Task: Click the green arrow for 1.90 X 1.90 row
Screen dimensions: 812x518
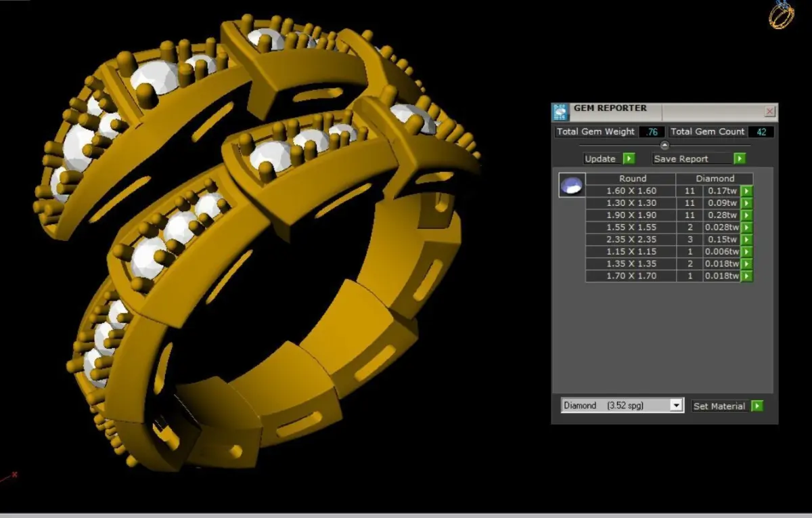Action: click(x=746, y=215)
